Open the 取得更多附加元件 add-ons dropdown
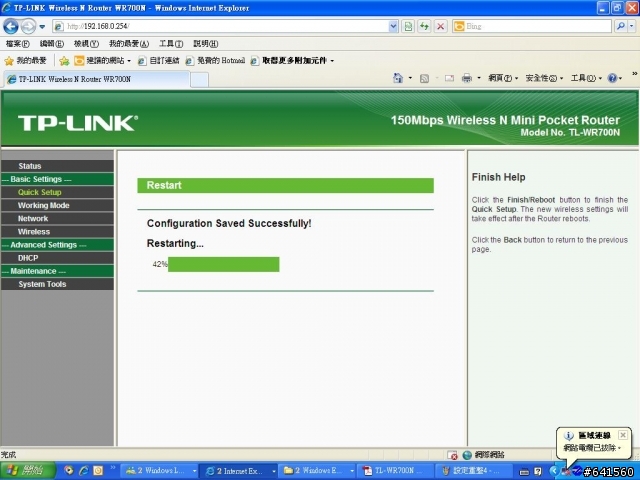This screenshot has width=640, height=480. [x=292, y=61]
